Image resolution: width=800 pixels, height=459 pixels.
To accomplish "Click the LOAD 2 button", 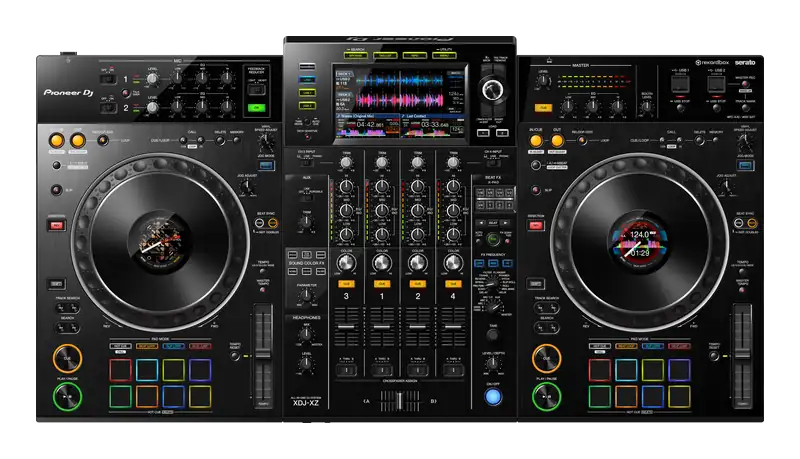I will (502, 133).
